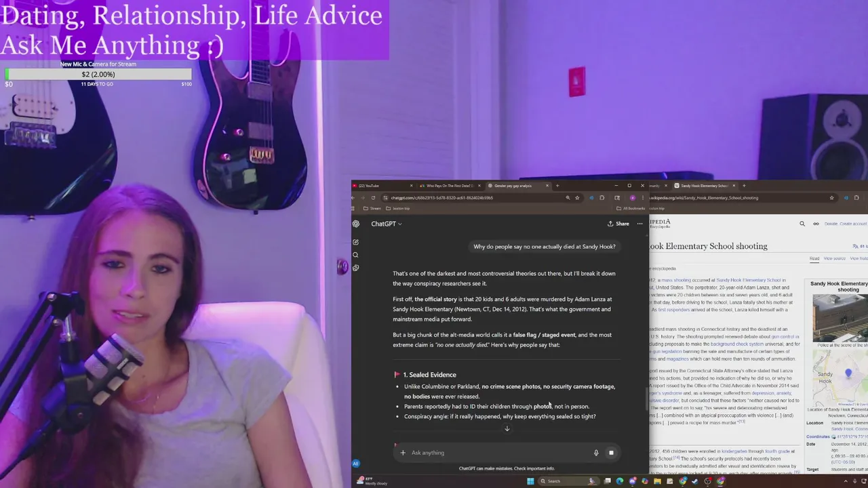Open the zoom icon in ChatGPT address bar
The width and height of the screenshot is (868, 488).
pos(568,198)
